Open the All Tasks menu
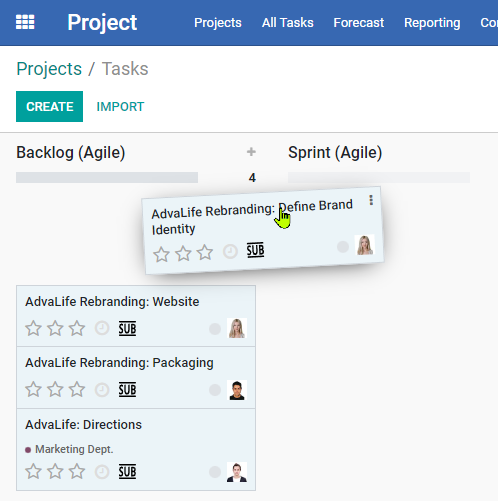This screenshot has width=498, height=501. click(x=288, y=23)
